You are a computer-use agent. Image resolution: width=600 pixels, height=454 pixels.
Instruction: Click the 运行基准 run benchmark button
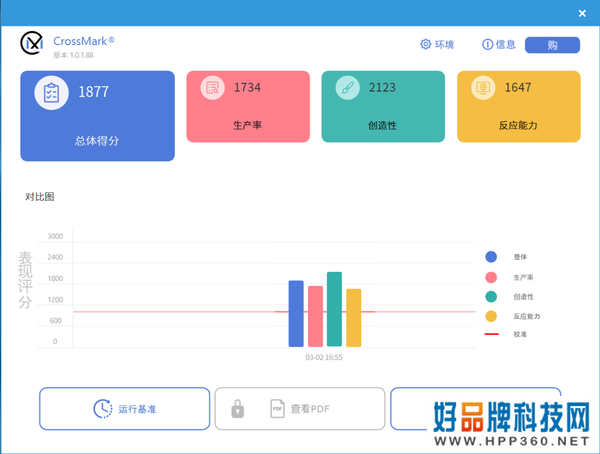pyautogui.click(x=124, y=409)
